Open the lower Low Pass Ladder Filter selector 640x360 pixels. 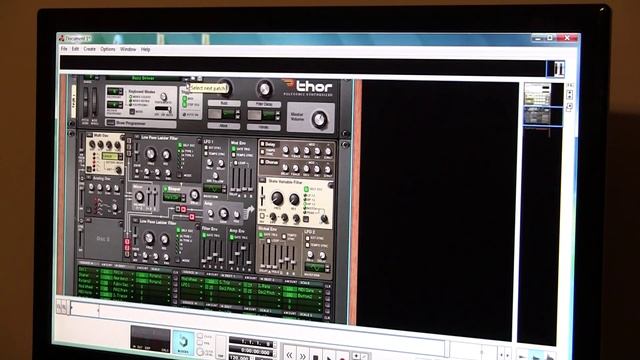click(135, 221)
